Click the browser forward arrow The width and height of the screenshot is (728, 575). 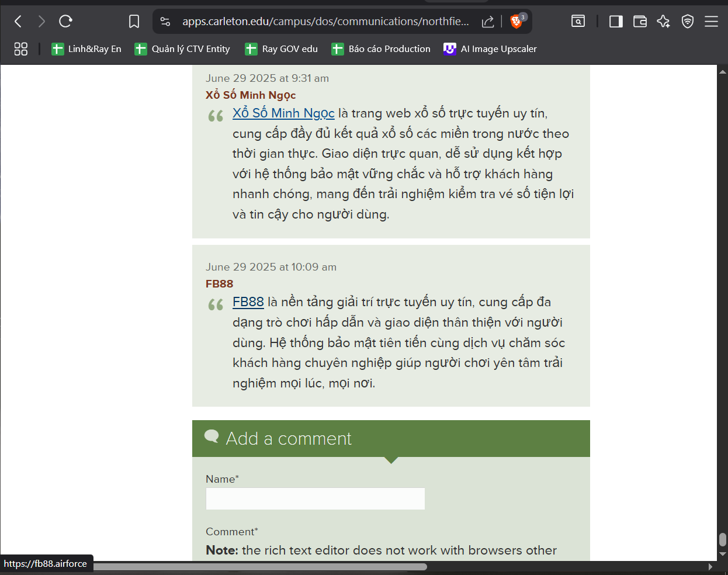[41, 22]
